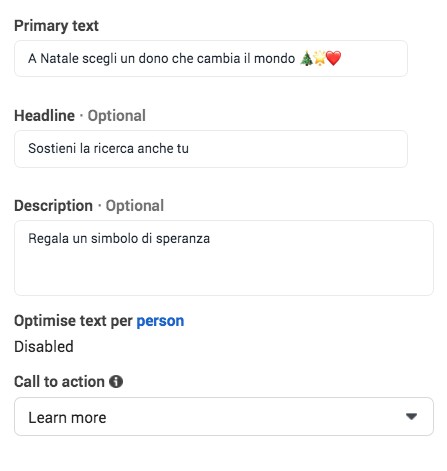Click the info icon beside Call to action
This screenshot has width=447, height=471.
[x=116, y=381]
